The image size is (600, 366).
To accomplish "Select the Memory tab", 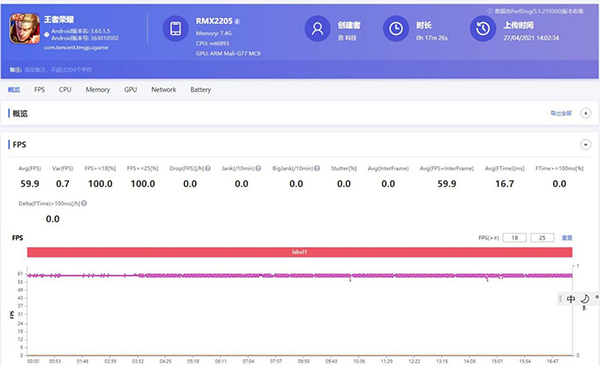I will pos(98,90).
